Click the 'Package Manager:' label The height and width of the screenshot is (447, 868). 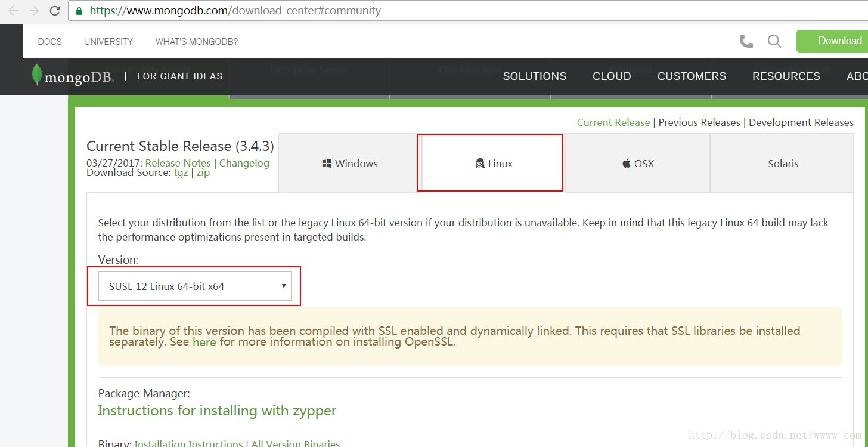[x=144, y=393]
